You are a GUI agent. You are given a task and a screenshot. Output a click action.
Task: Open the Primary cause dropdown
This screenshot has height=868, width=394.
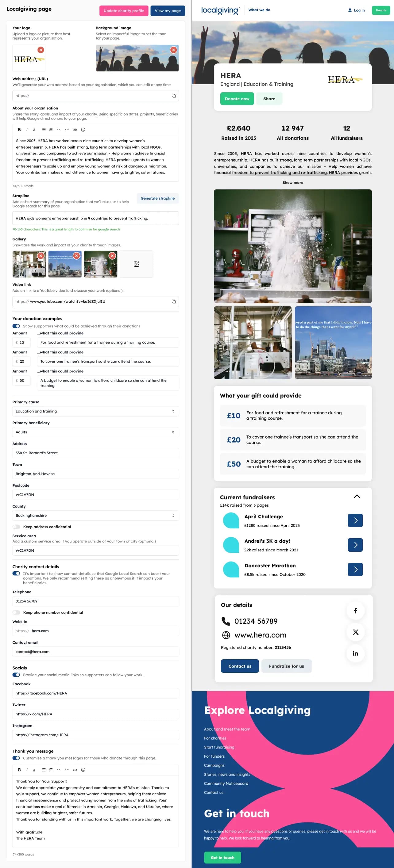click(95, 411)
